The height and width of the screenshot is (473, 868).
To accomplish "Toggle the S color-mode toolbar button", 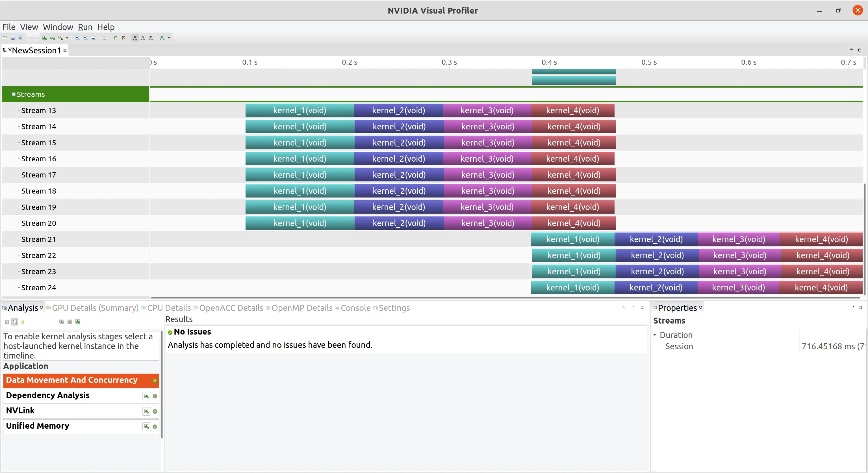I will click(143, 38).
